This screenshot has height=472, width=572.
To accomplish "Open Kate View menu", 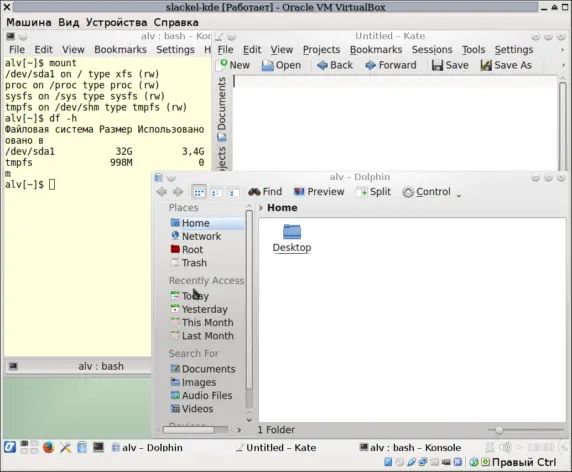I will click(282, 50).
